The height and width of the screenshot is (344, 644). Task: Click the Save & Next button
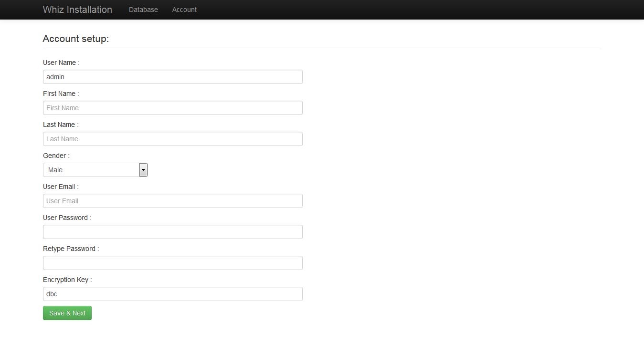[x=67, y=313]
